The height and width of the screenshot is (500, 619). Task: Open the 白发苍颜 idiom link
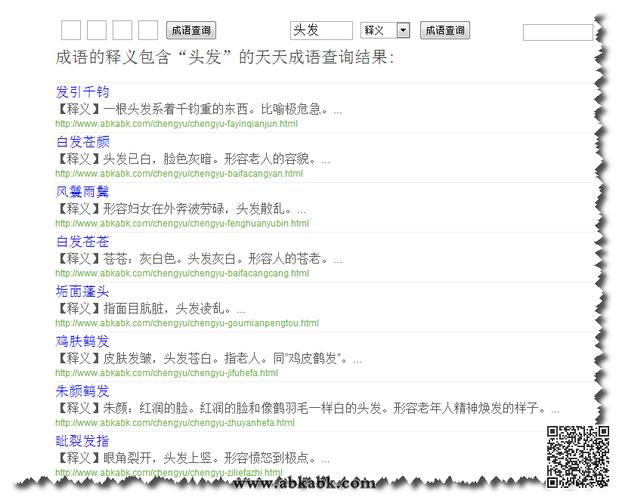[83, 142]
